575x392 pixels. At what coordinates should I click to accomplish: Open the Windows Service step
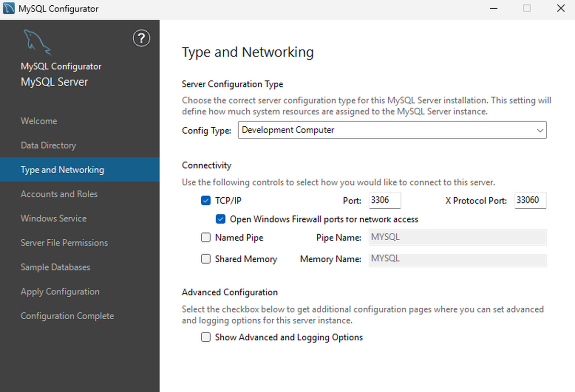pos(80,219)
